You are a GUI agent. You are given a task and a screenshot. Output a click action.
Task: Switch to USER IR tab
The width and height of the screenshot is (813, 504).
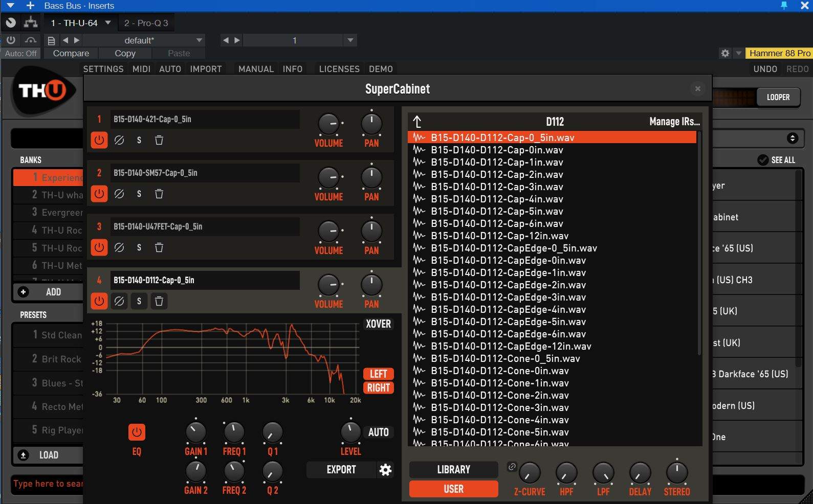click(453, 489)
